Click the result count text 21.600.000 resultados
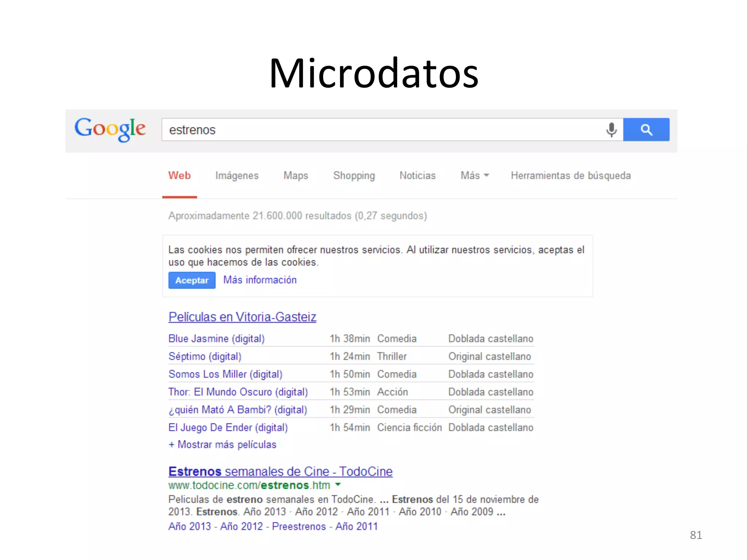The width and height of the screenshot is (747, 560). [302, 216]
